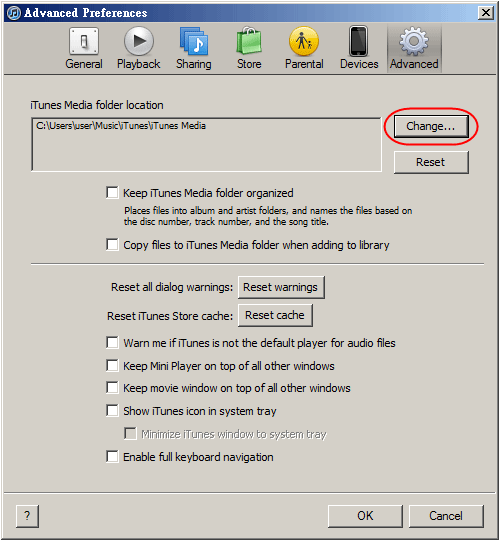
Task: Click the question mark help button
Action: [27, 516]
